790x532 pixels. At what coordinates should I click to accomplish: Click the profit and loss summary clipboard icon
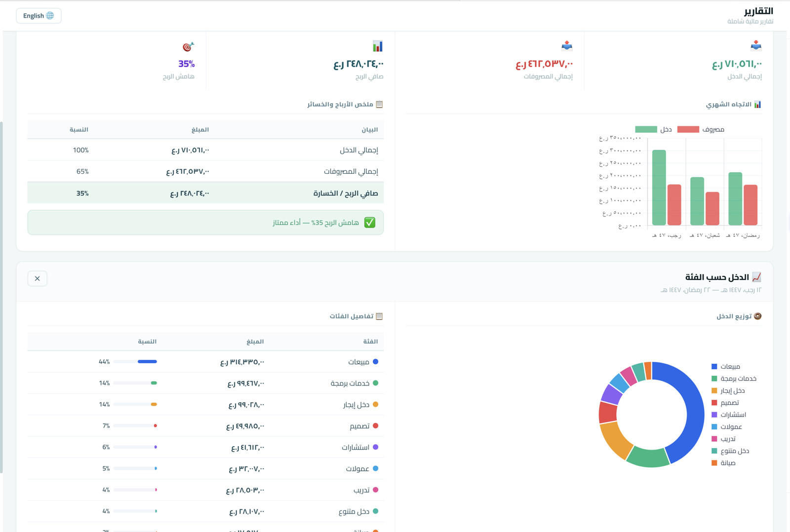(x=379, y=104)
